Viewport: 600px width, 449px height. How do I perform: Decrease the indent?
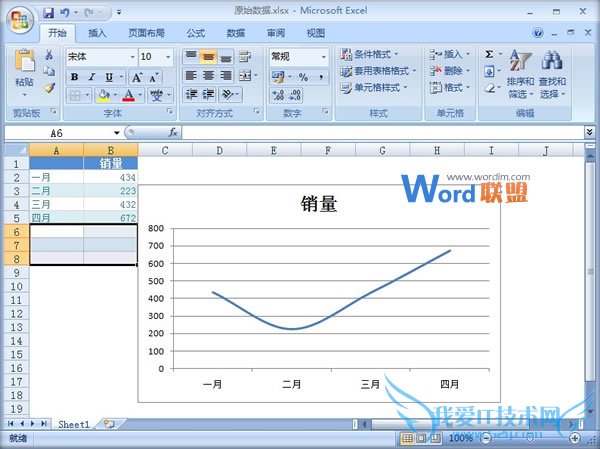click(191, 94)
